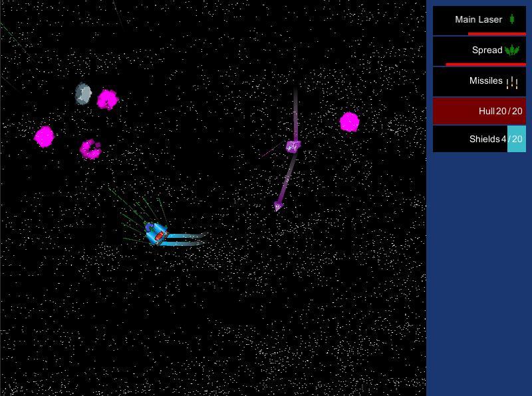Target the gray asteroid
Image resolution: width=532 pixels, height=396 pixels.
(x=83, y=93)
